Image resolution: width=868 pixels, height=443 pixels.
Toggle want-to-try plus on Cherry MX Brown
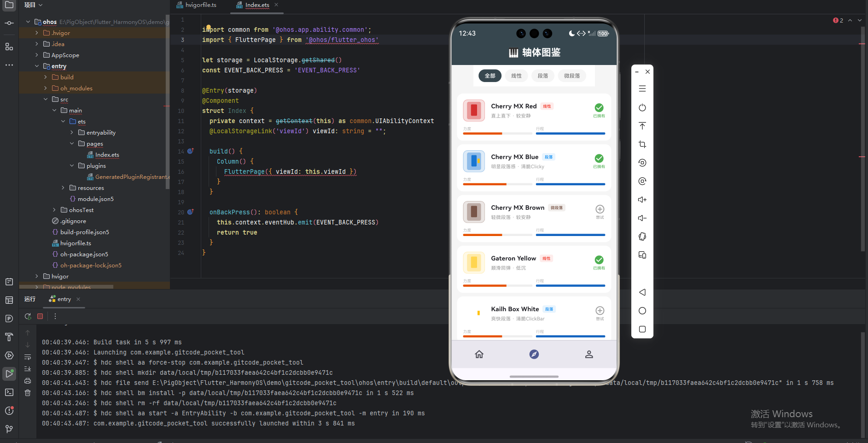point(600,209)
